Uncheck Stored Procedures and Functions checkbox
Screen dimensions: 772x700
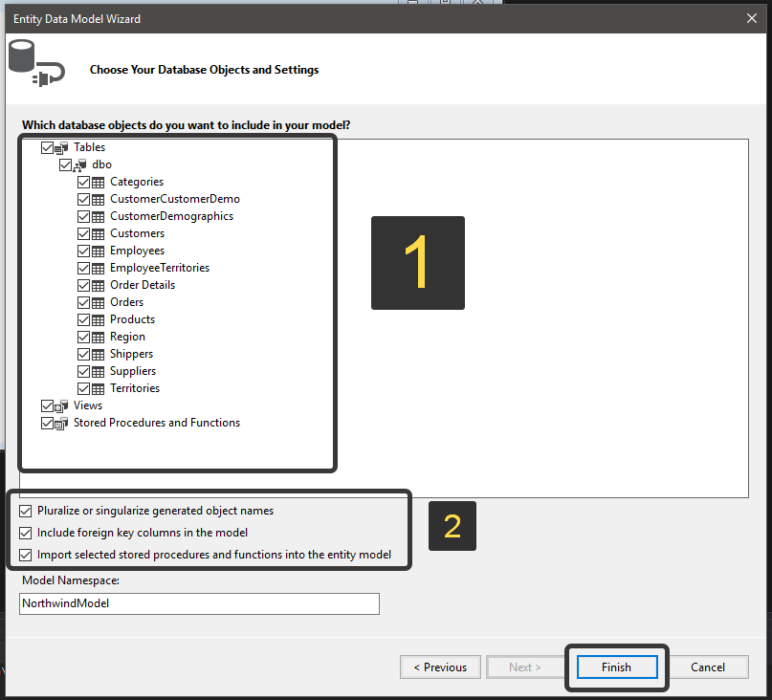(47, 424)
